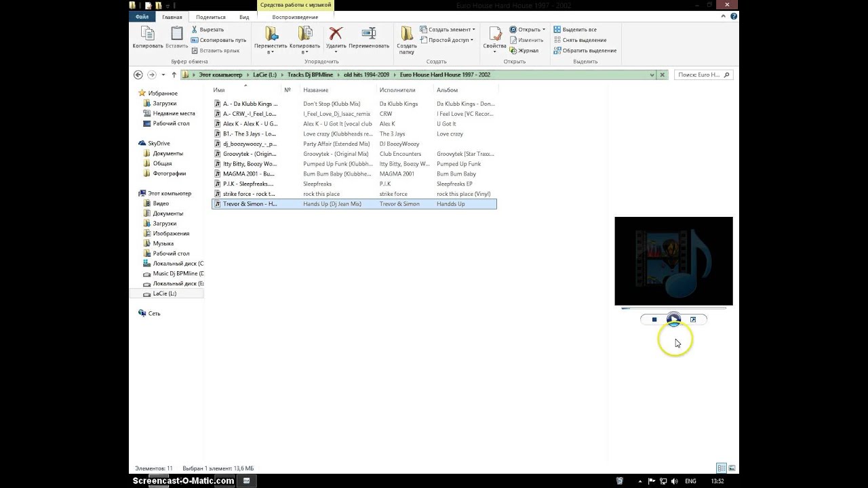The image size is (868, 488).
Task: Select file 'MAGMA 2001 - Bu...'
Action: 249,174
